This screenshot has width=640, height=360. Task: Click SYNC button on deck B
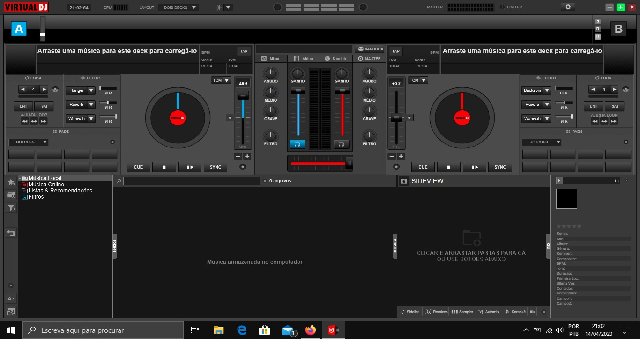[500, 167]
